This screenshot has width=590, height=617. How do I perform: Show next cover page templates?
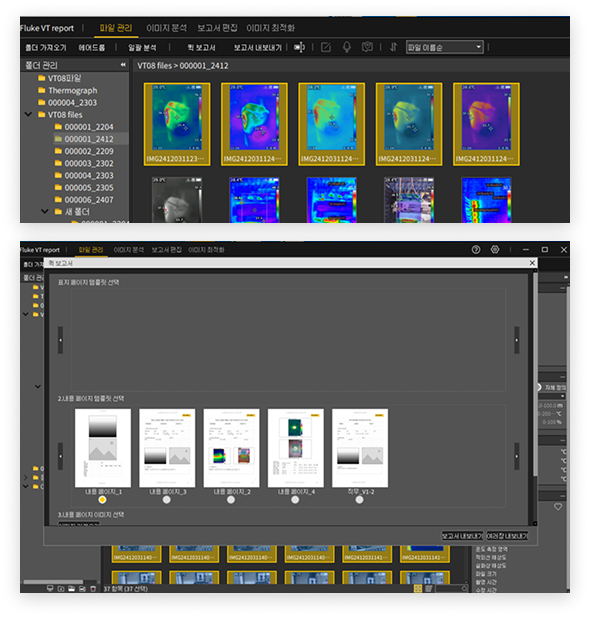(517, 340)
